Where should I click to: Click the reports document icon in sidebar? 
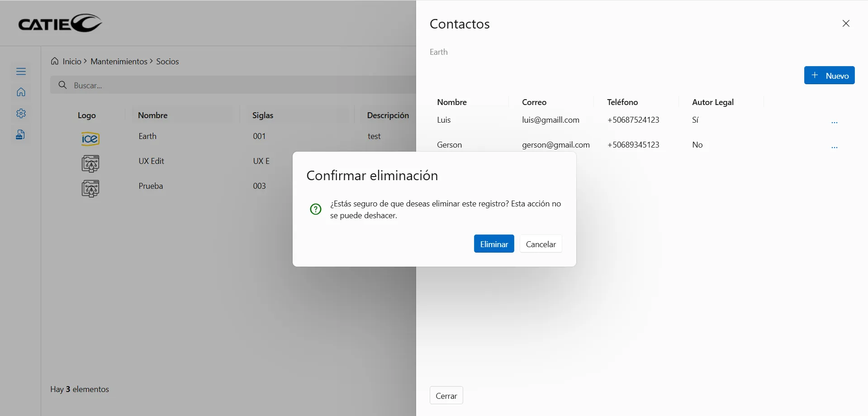click(21, 135)
